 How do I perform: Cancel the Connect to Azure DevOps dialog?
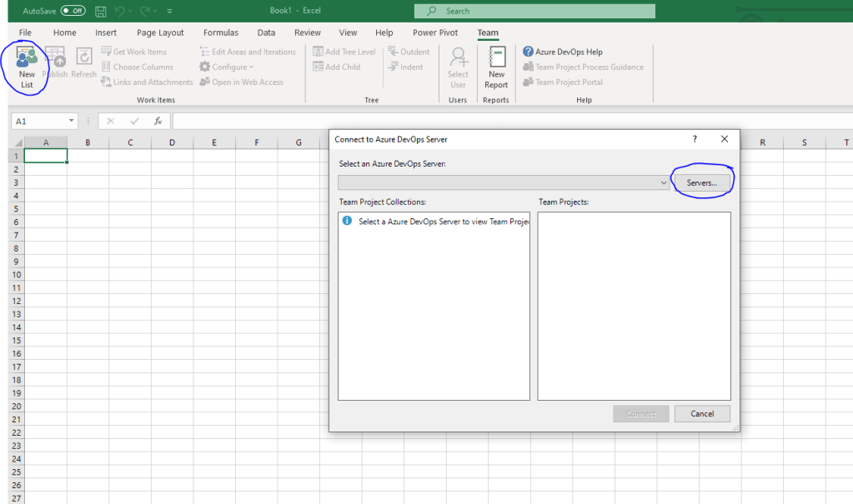point(702,413)
